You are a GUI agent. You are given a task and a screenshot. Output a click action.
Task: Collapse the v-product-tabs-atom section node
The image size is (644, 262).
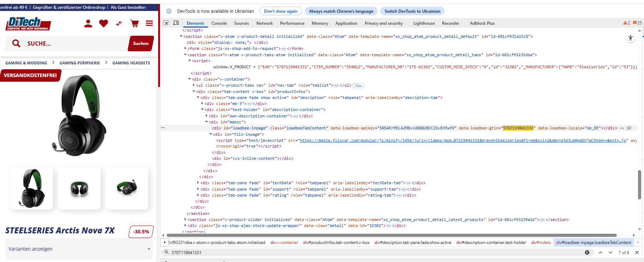185,54
